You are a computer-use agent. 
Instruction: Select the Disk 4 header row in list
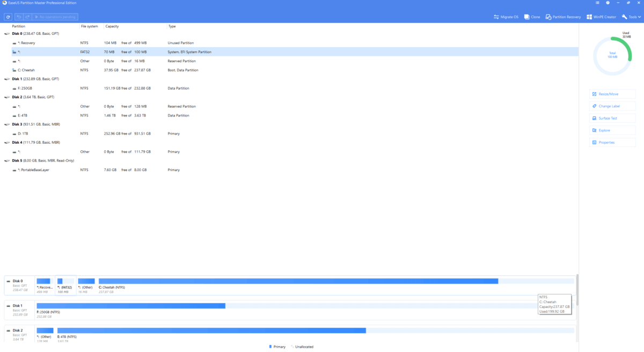coord(290,143)
